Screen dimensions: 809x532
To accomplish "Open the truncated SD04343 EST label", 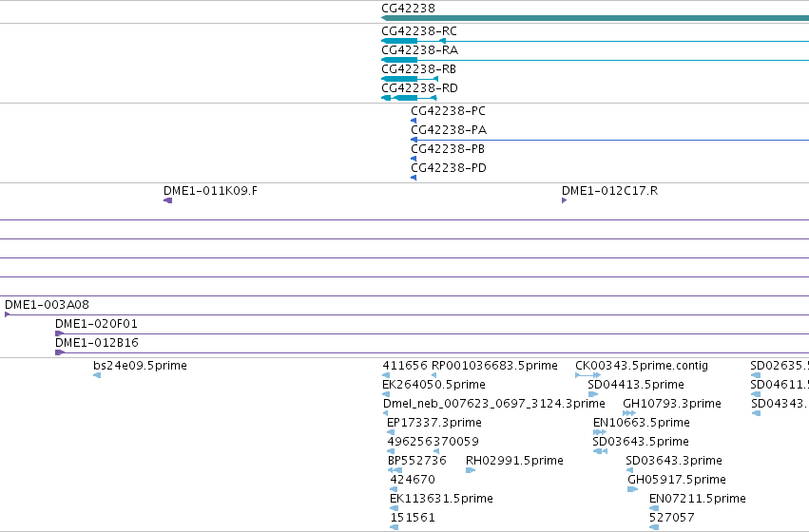I will pos(780,404).
